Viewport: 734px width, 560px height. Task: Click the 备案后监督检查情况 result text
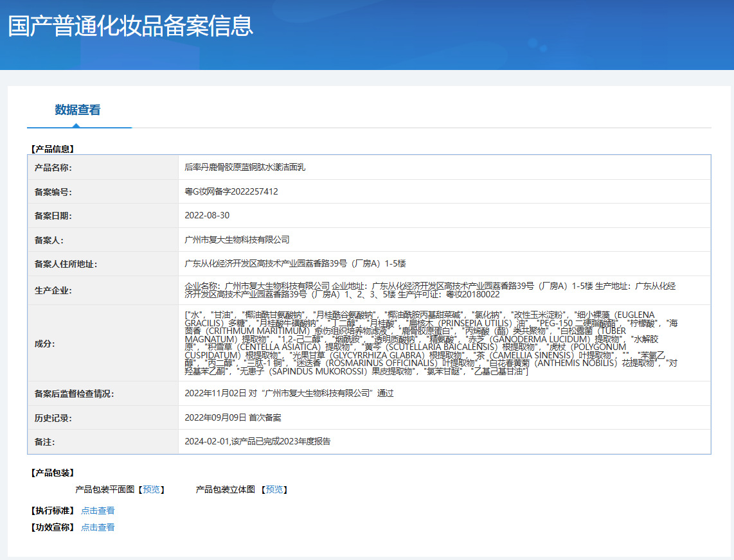click(x=289, y=393)
